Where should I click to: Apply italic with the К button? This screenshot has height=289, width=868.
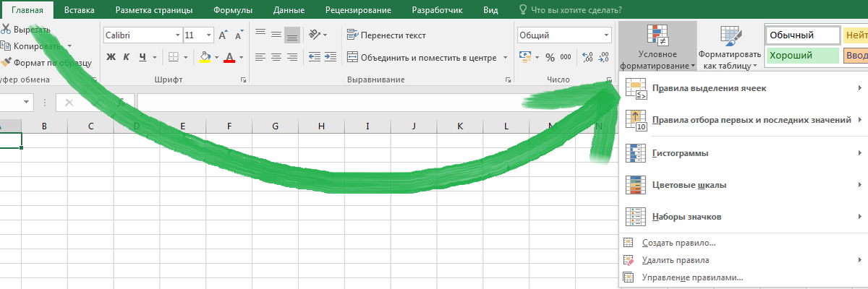[x=127, y=57]
